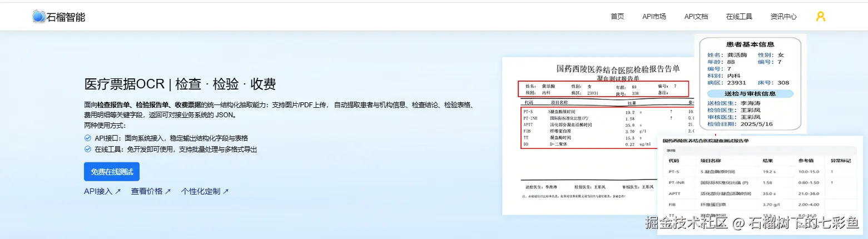Click the 石榴智能 brand name text

(x=66, y=17)
